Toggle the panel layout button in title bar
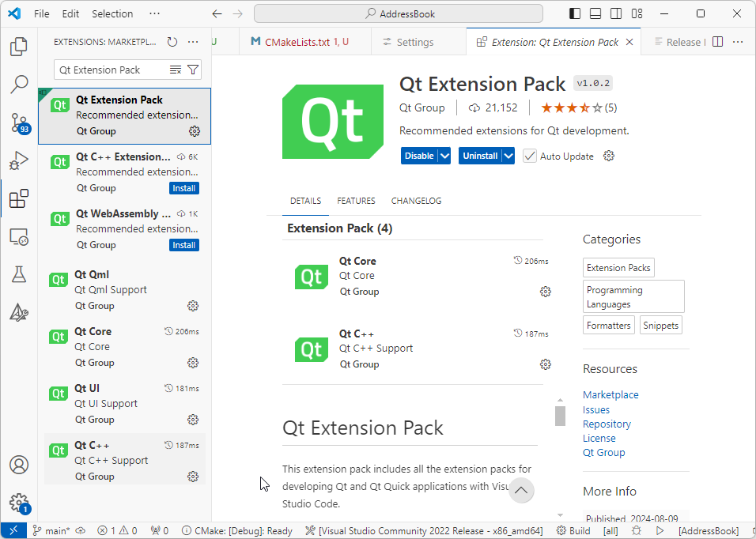The image size is (756, 539). click(595, 13)
